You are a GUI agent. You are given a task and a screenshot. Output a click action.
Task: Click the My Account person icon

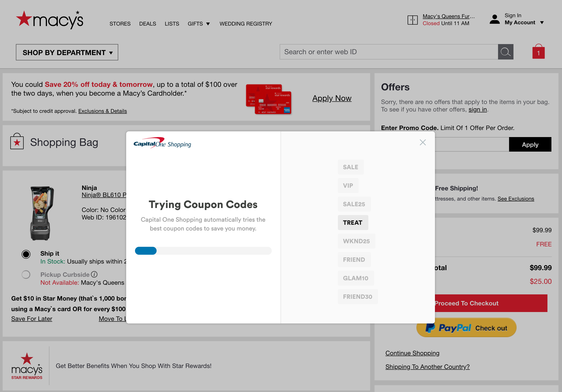pos(494,20)
